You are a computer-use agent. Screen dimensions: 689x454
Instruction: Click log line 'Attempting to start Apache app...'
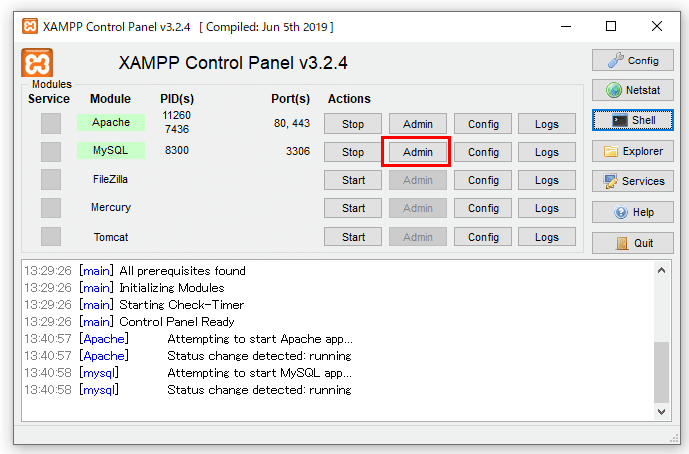(260, 339)
